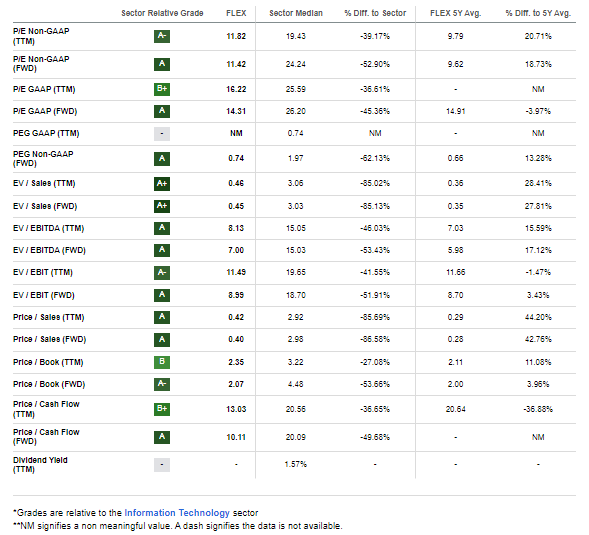Click the A- grade badge for EV / EBIT (TTM)
Screen dimensions: 589x535
coord(162,273)
